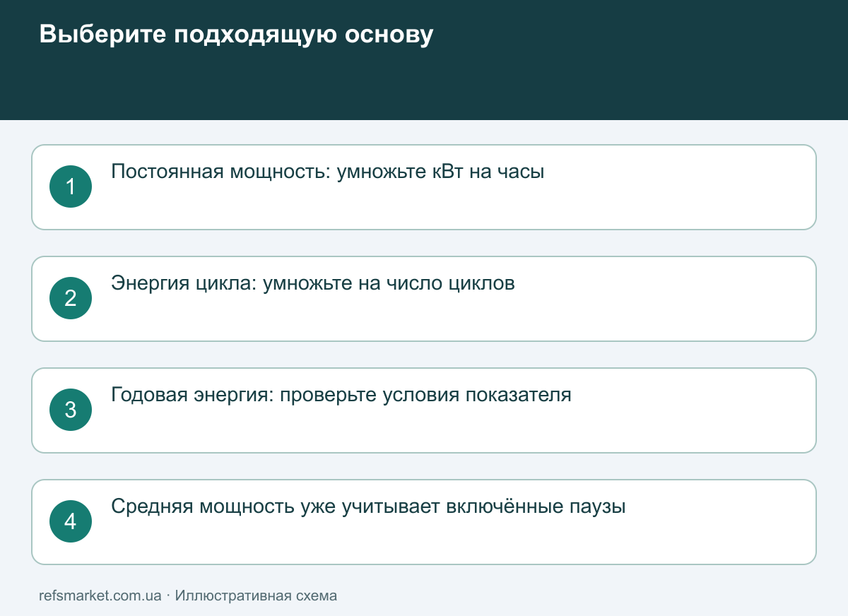Select the number 3 badge
848x616 pixels.
(x=71, y=410)
